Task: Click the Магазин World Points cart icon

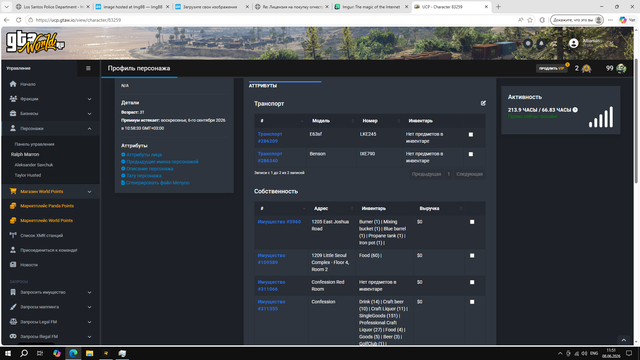Action: click(x=13, y=191)
